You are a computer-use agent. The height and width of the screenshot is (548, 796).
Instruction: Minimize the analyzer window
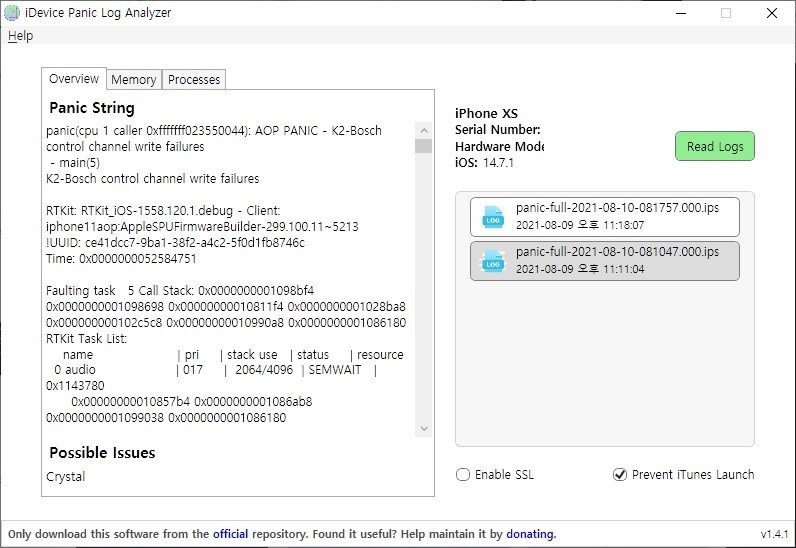click(x=679, y=13)
